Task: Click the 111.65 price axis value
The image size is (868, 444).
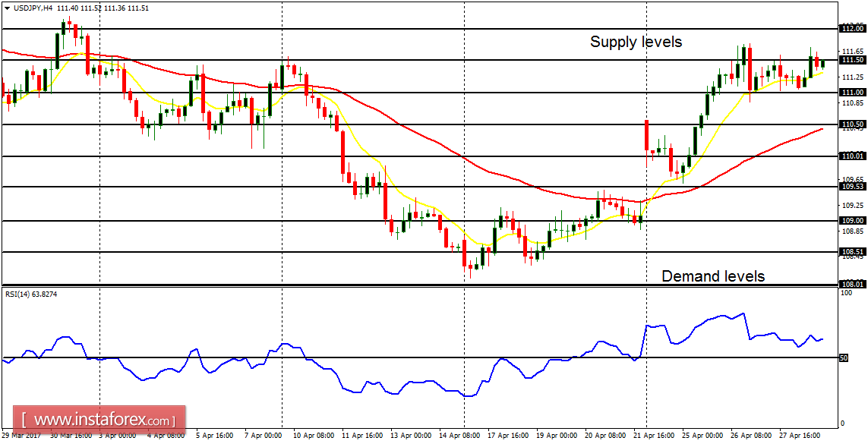Action: click(852, 51)
